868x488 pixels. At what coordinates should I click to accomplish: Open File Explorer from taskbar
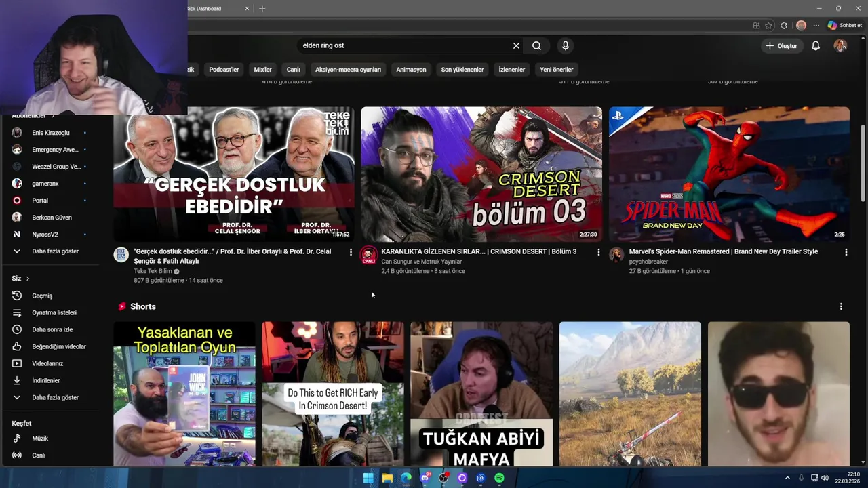click(x=387, y=478)
